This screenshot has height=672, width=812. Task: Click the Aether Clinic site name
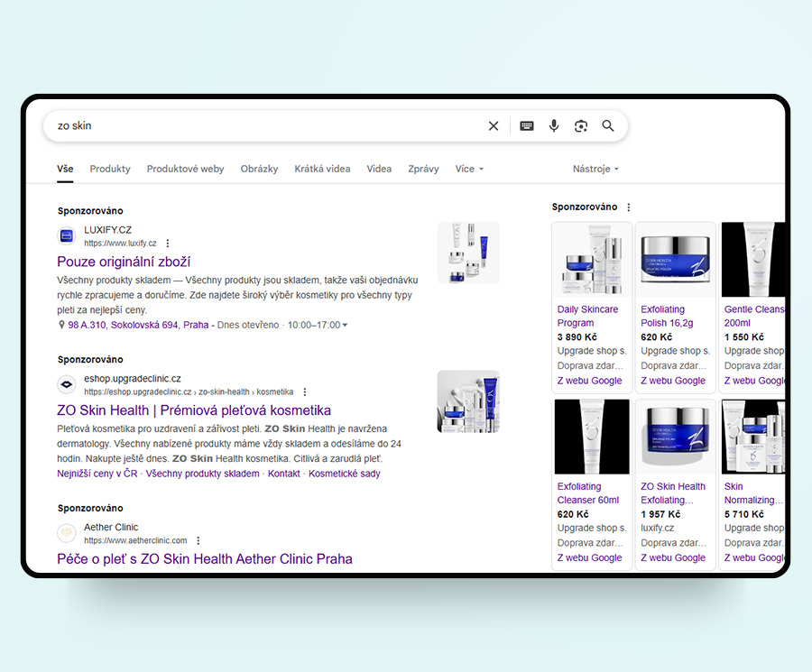click(x=111, y=527)
